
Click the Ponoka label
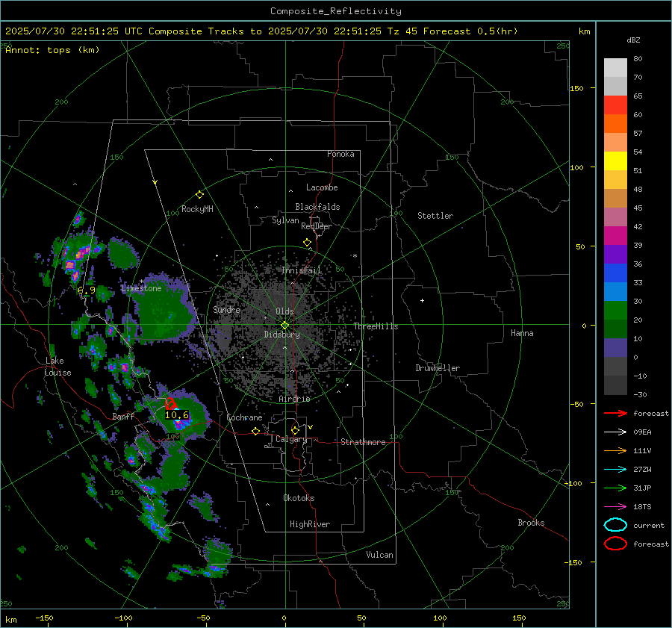tap(340, 154)
